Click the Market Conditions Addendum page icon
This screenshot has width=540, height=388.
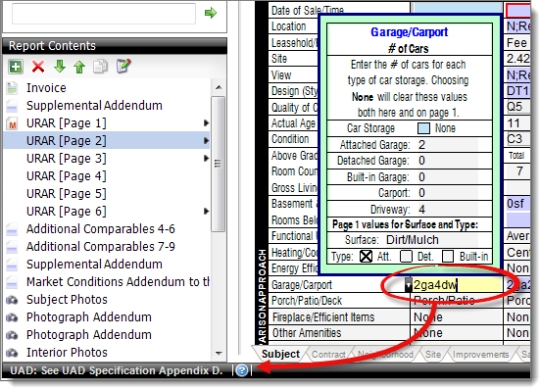pyautogui.click(x=12, y=282)
